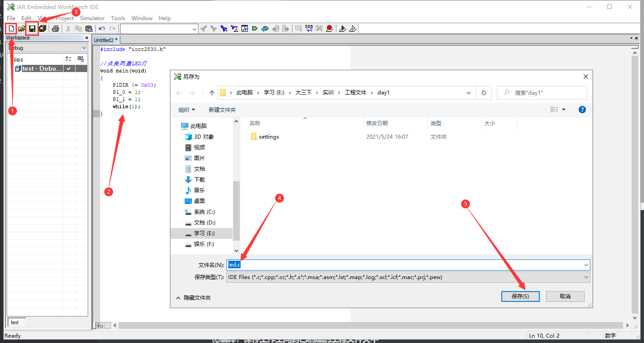
Task: Click the Copy toolbar icon
Action: [78, 29]
